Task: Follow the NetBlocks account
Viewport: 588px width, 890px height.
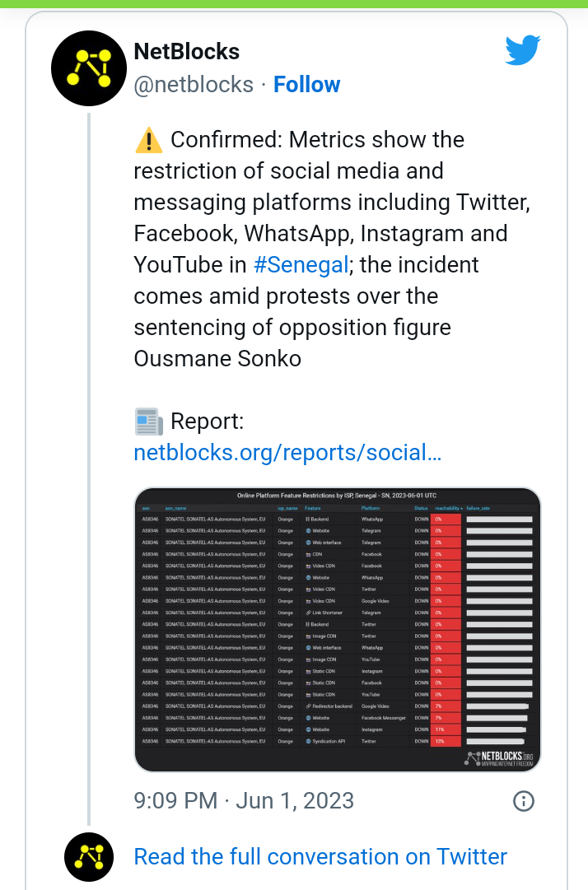Action: pos(306,85)
